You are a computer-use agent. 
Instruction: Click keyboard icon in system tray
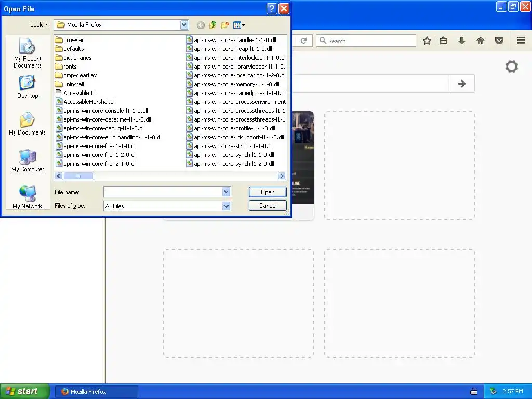click(474, 392)
